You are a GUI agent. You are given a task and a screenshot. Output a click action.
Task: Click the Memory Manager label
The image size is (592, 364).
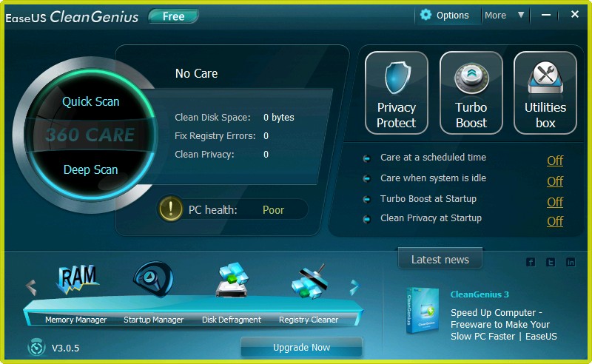[x=76, y=320]
